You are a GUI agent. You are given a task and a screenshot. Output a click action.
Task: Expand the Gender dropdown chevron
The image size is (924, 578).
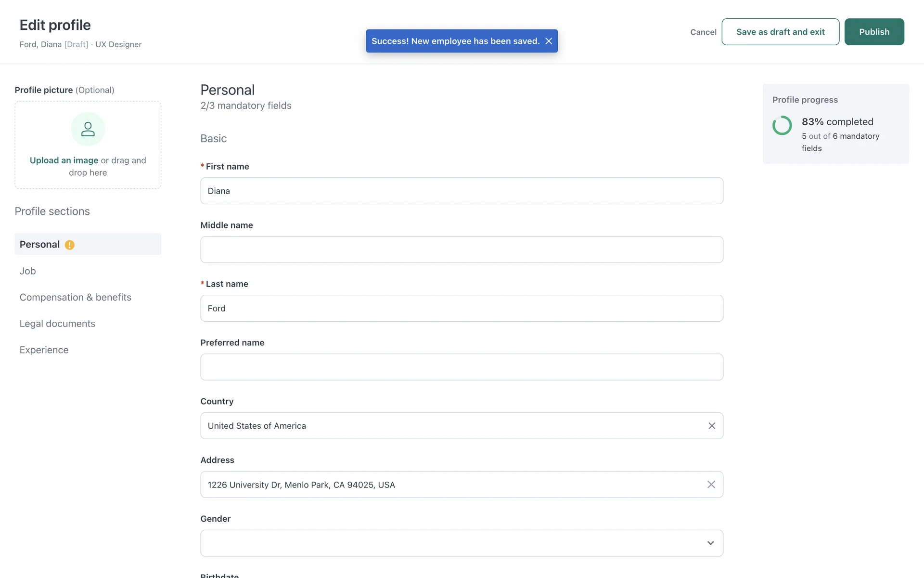[710, 543]
